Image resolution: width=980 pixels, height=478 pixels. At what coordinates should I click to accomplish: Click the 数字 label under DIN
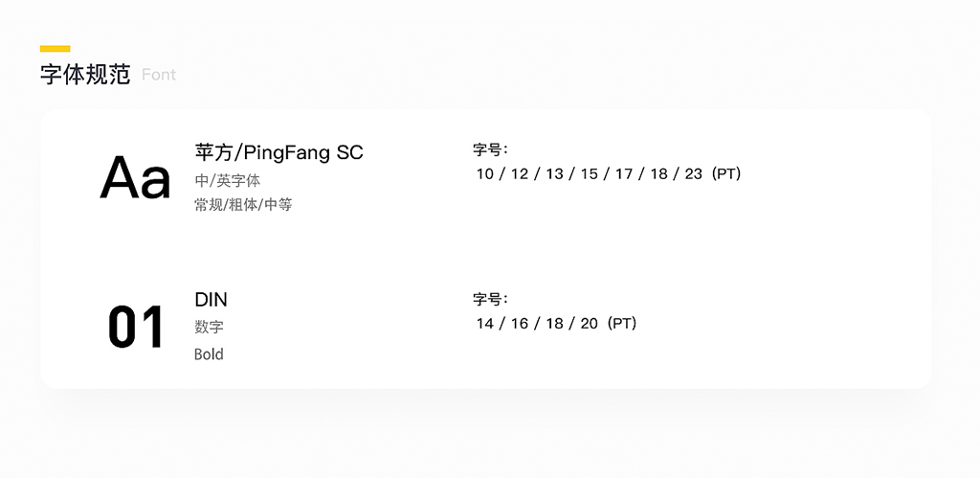point(209,327)
